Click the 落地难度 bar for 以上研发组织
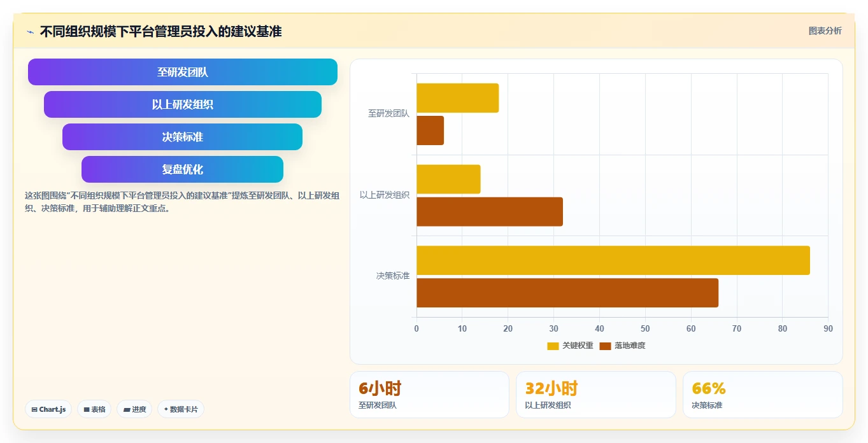This screenshot has width=868, height=443. [490, 211]
